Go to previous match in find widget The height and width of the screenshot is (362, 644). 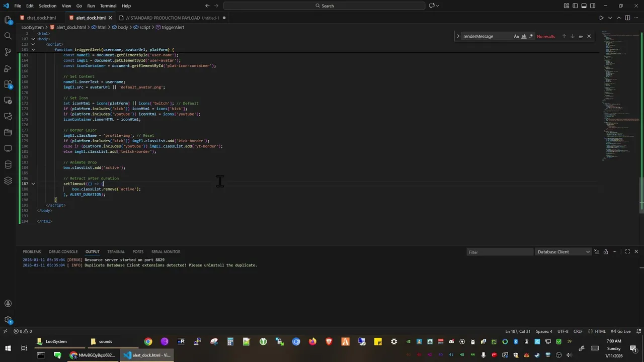pos(564,36)
